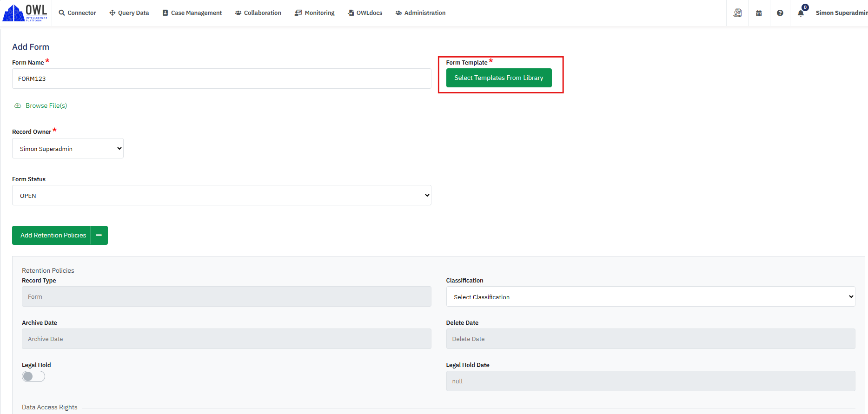Open the Query Data menu
This screenshot has width=868, height=414.
pyautogui.click(x=129, y=13)
